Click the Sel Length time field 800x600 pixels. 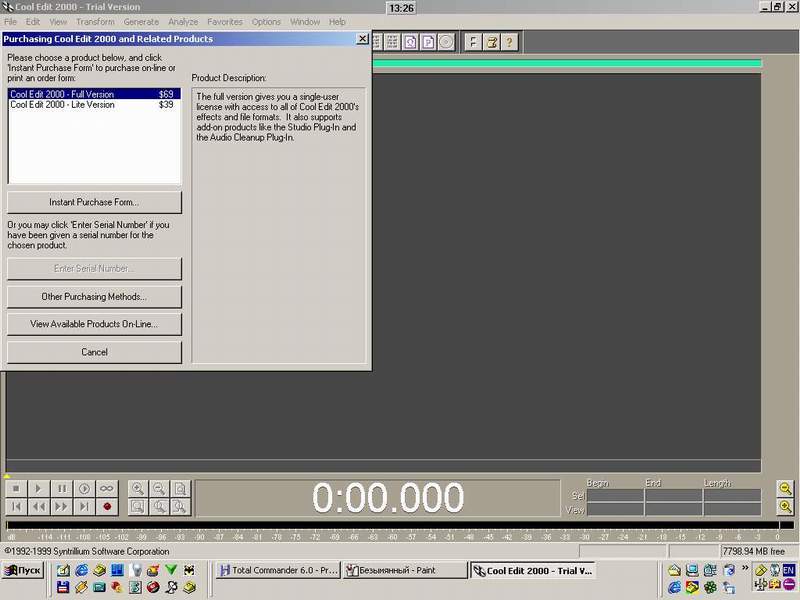732,495
